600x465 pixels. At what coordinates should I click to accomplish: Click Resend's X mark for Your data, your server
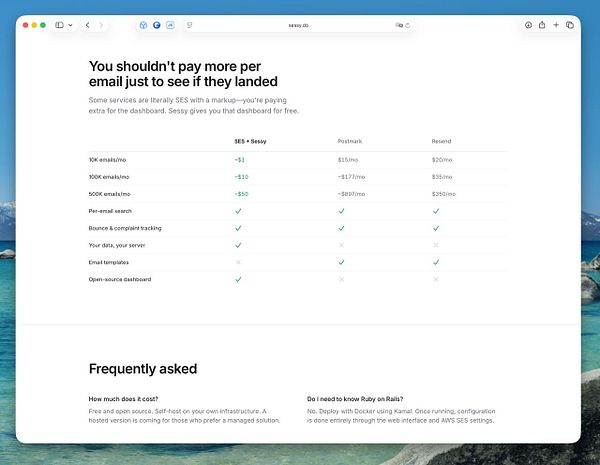pos(435,245)
